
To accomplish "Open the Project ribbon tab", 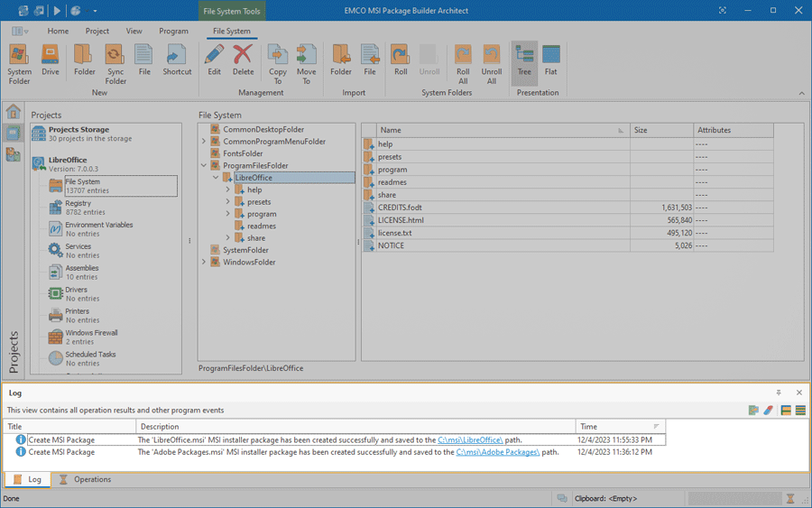I will pyautogui.click(x=97, y=31).
